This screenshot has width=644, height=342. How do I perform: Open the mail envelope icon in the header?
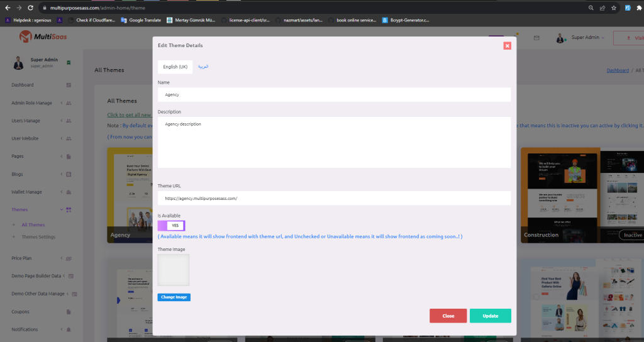tap(536, 38)
